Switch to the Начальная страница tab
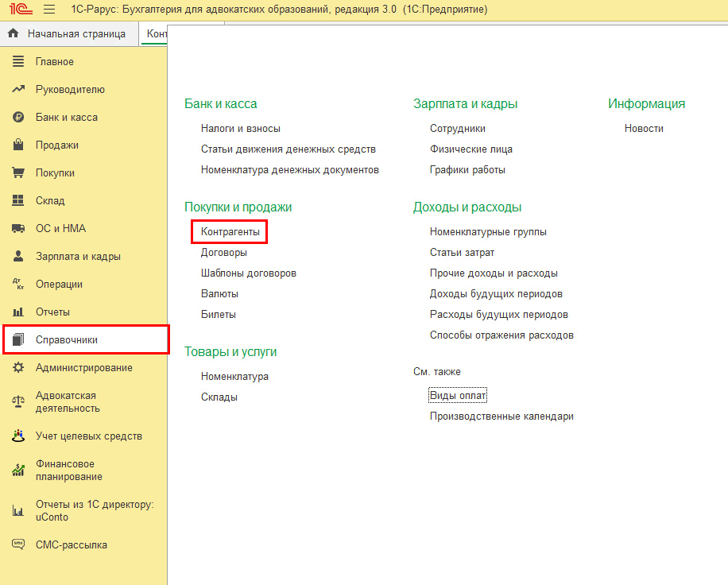This screenshot has width=728, height=585. [x=69, y=34]
